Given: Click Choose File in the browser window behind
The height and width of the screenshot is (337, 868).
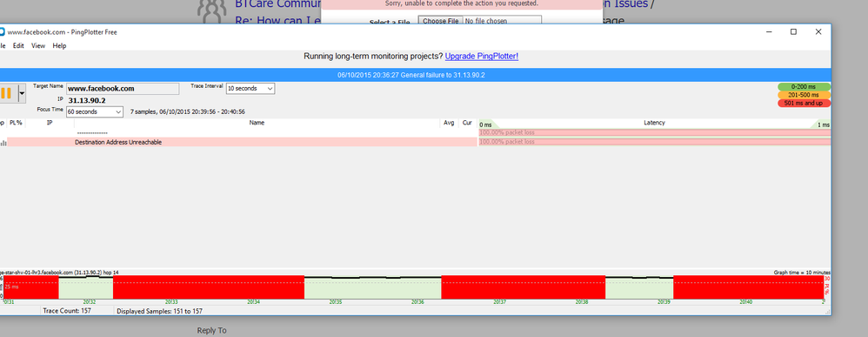Looking at the screenshot, I should click(441, 21).
